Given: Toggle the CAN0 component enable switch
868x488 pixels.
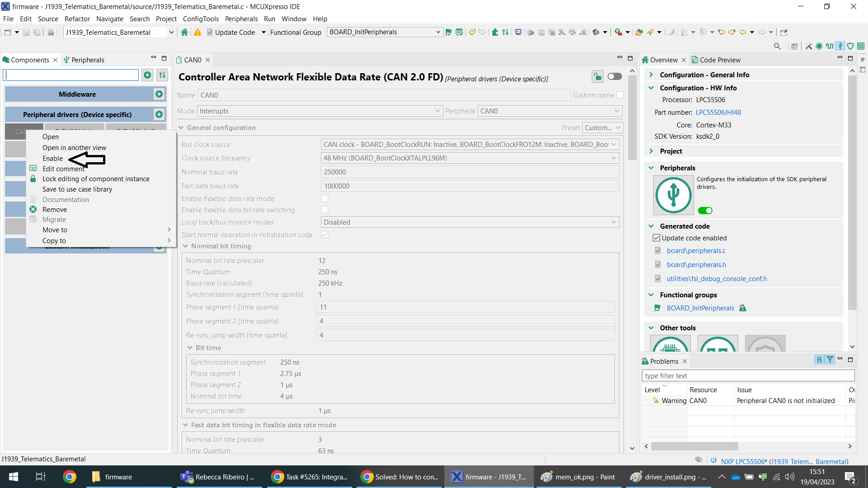Looking at the screenshot, I should coord(614,76).
